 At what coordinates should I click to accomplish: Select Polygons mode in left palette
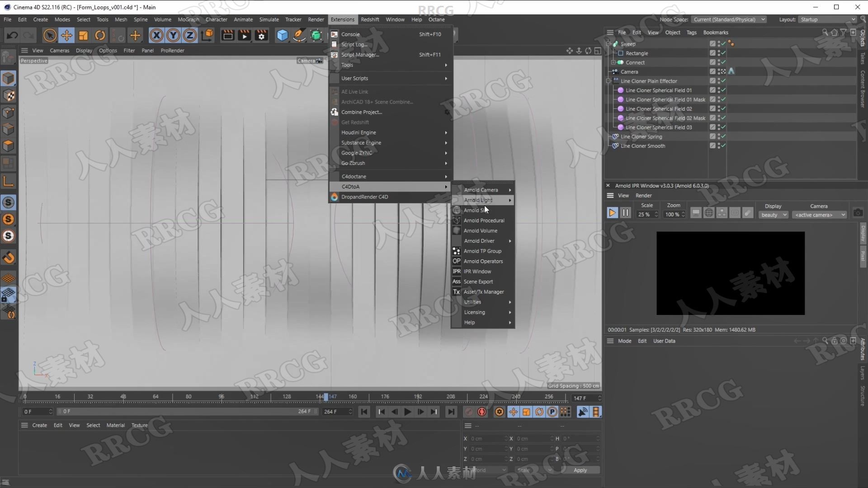pyautogui.click(x=8, y=146)
